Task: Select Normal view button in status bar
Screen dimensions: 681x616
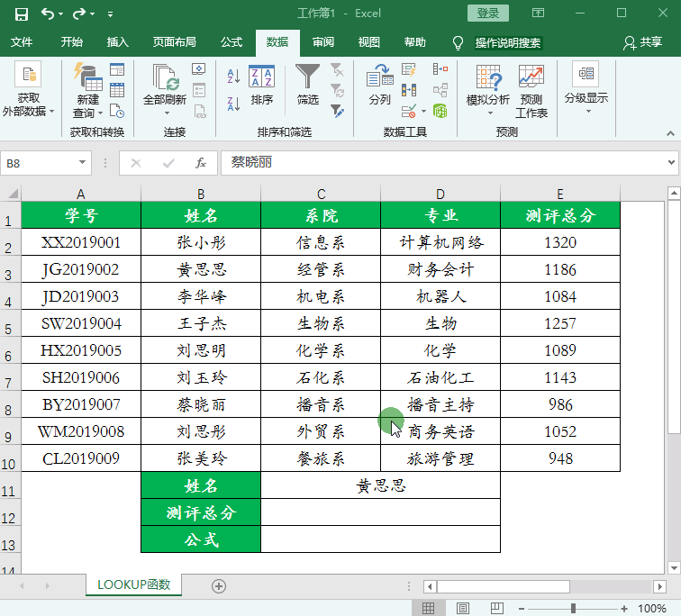Action: tap(429, 609)
